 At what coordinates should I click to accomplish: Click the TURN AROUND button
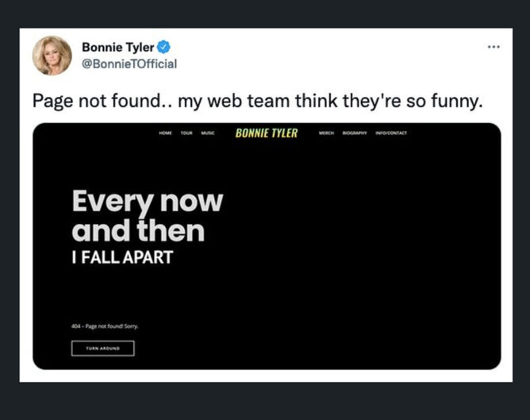coord(103,349)
